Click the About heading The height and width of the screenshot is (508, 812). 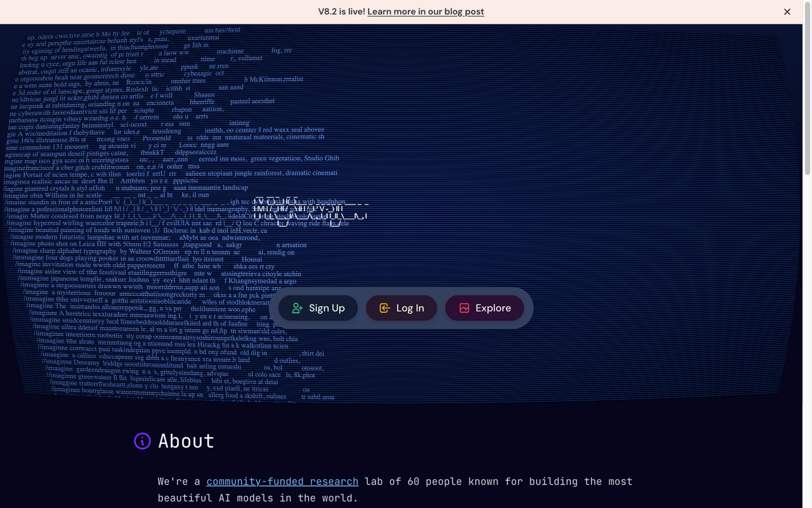[x=186, y=441]
